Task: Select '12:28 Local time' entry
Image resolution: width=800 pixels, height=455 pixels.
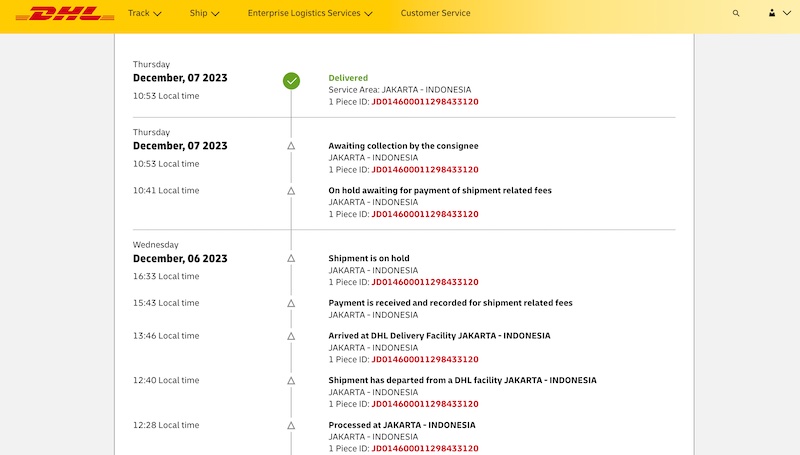Action: 166,425
